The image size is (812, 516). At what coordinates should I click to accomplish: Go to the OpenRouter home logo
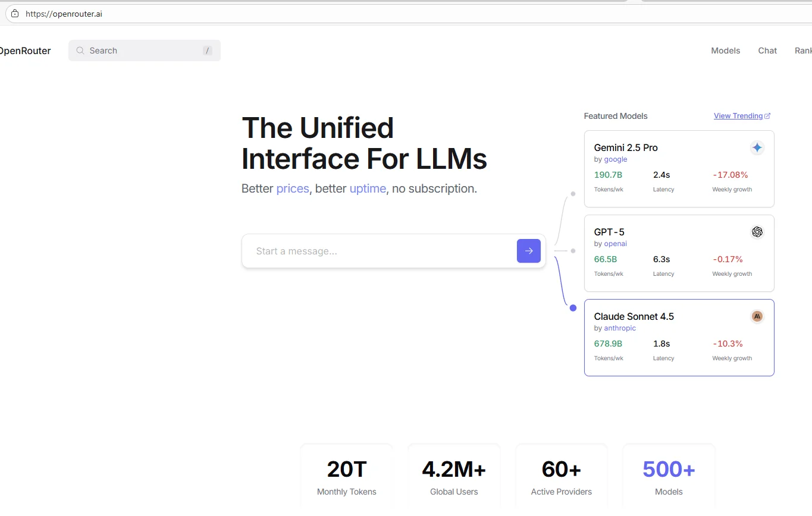(25, 51)
